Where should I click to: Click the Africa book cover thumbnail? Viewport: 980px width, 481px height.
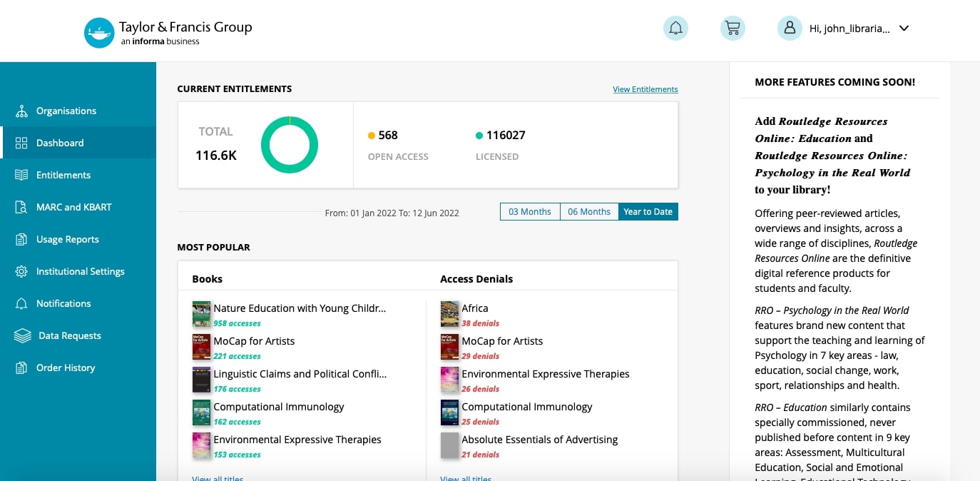[x=449, y=314]
